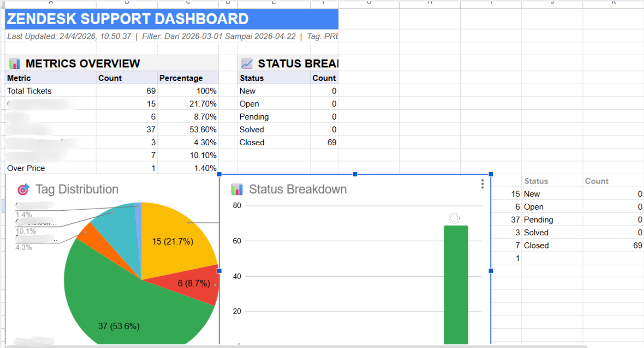This screenshot has height=348, width=644.
Task: Select the Open cell in blue-header status table
Action: tap(274, 104)
